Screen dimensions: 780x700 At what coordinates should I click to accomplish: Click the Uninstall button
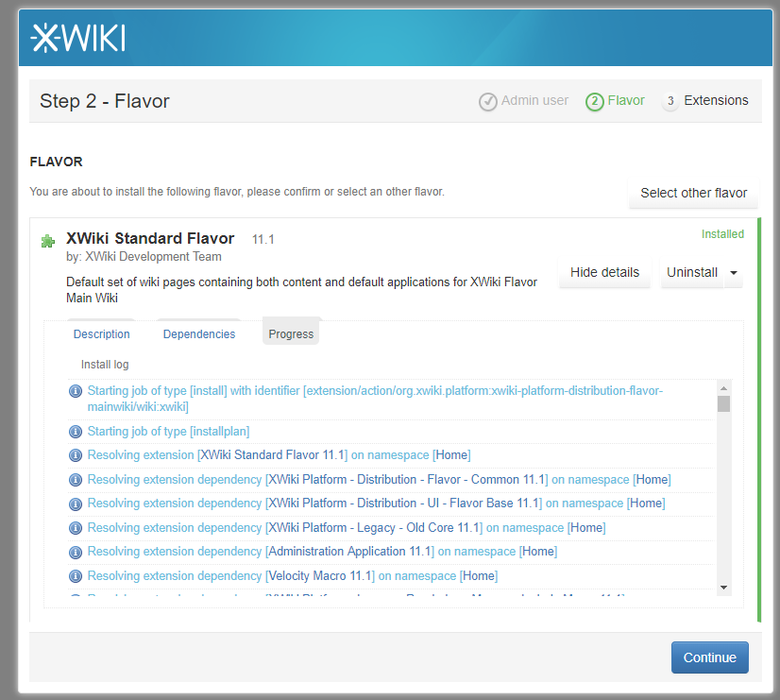(692, 273)
